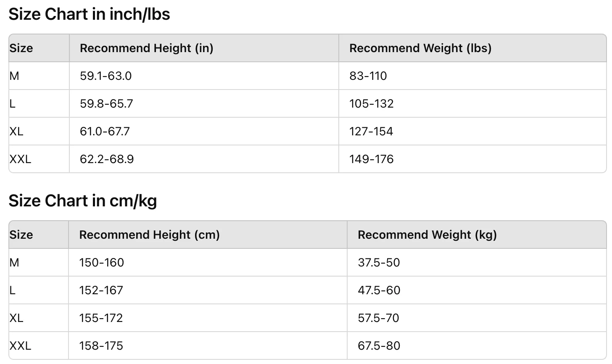Click 'Recommend Weight (kg)' column header
The image size is (612, 364).
click(427, 235)
